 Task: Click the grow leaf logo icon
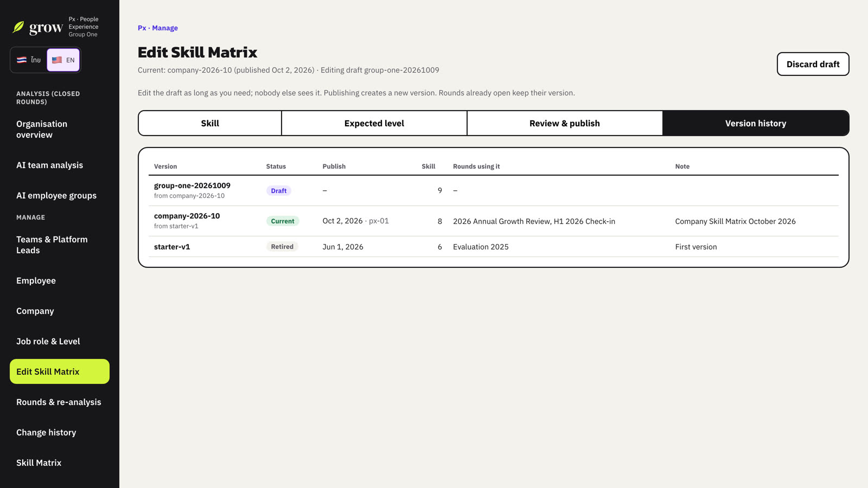coord(18,27)
